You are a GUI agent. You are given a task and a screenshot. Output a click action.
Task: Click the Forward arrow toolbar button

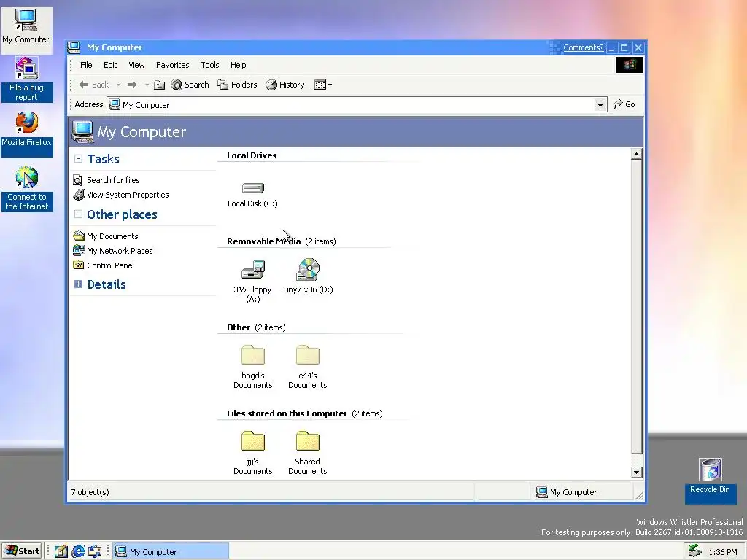(x=132, y=85)
